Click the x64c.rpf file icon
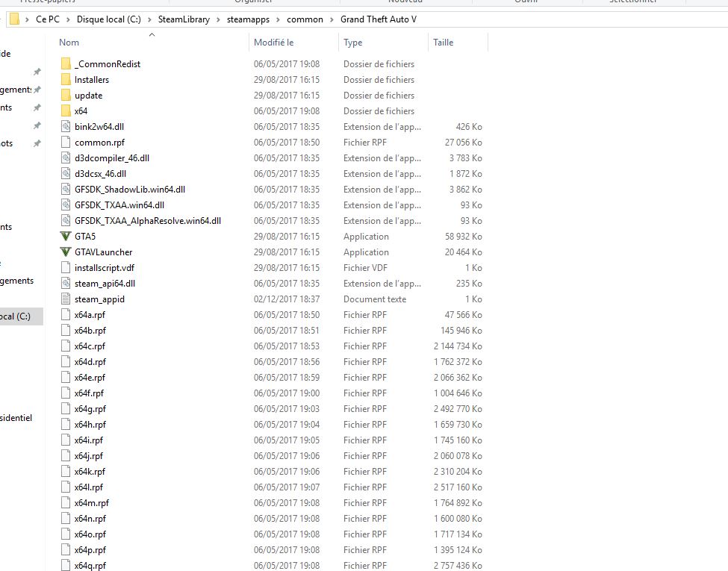This screenshot has height=571, width=728. coord(66,346)
